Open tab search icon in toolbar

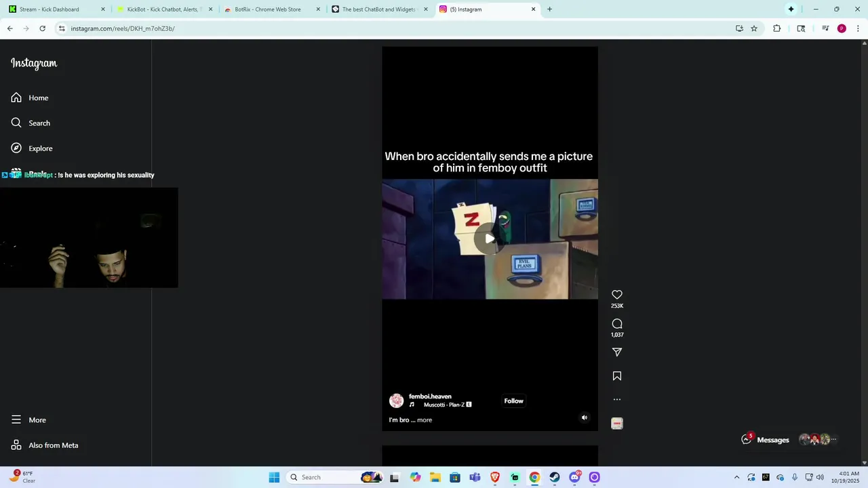(801, 28)
